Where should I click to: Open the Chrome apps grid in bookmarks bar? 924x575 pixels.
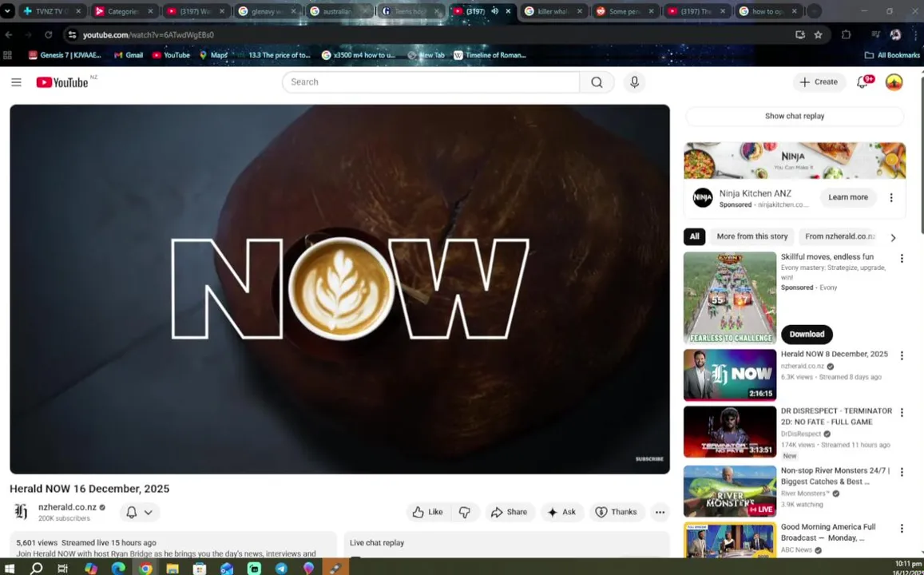[8, 55]
